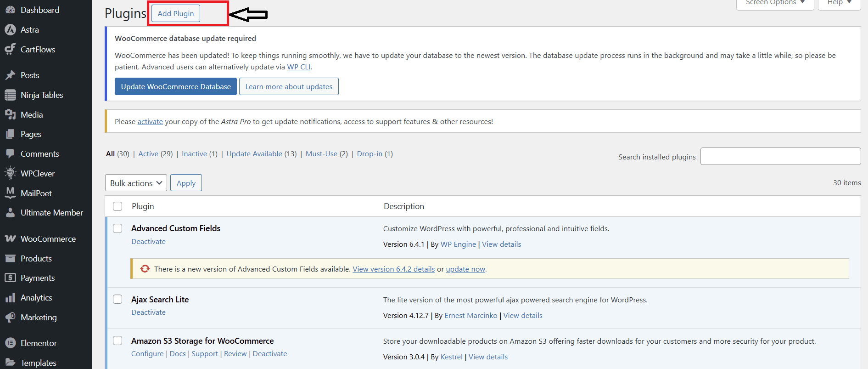The image size is (868, 369).
Task: Open Ernest Marcinko author link
Action: (471, 315)
